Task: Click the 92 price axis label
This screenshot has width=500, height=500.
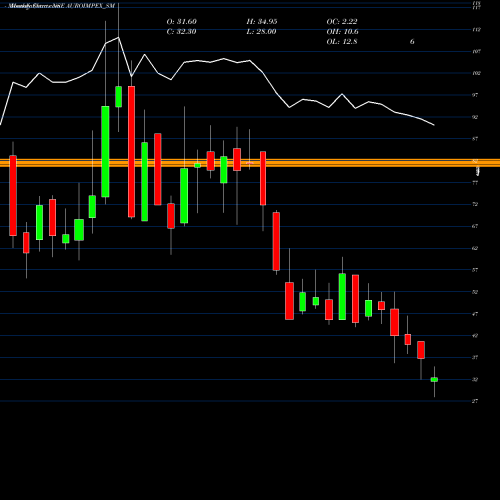Action: (x=475, y=117)
